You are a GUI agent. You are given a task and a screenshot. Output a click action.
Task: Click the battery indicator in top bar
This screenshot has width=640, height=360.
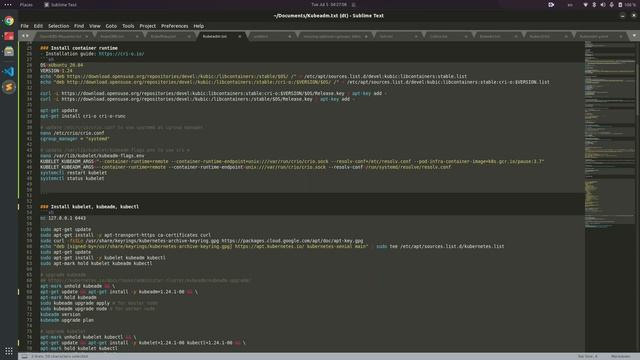pos(627,4)
